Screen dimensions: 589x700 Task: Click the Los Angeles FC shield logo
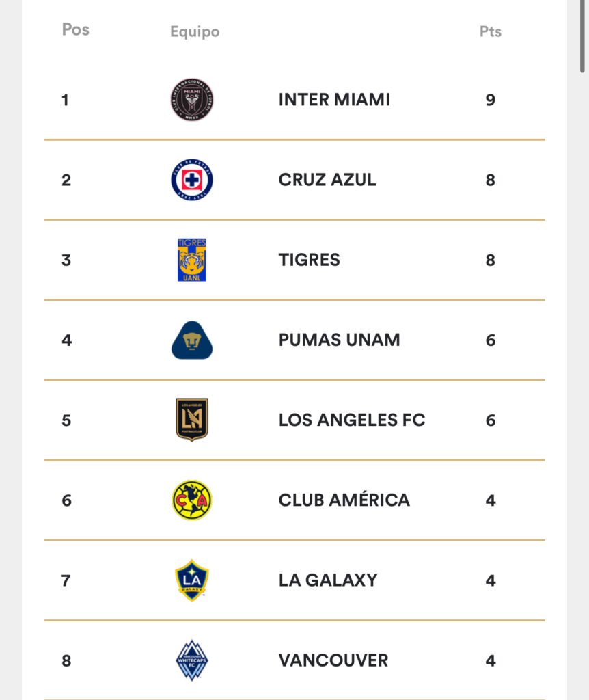(192, 420)
